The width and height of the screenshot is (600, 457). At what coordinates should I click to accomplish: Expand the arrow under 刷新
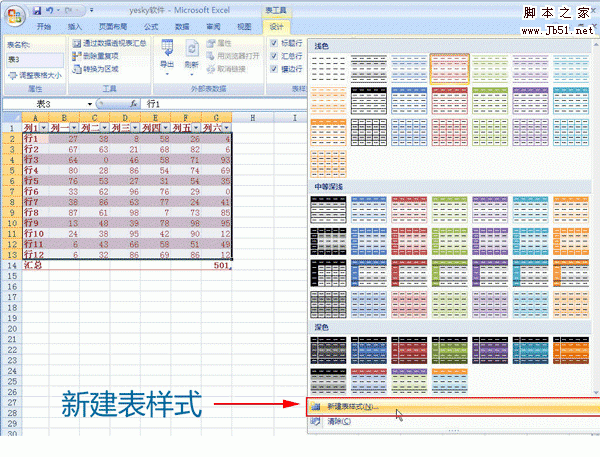(191, 73)
